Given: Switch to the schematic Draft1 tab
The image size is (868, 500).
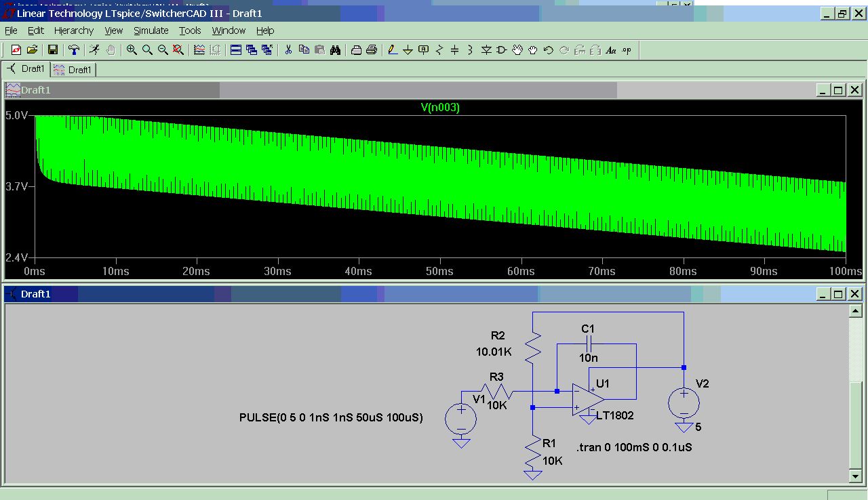Looking at the screenshot, I should 26,69.
